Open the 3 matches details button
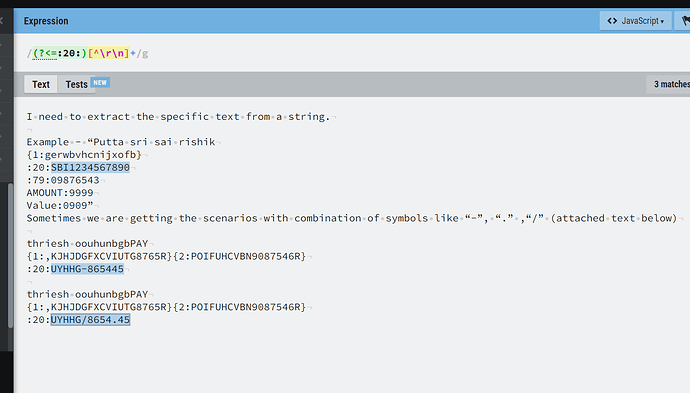Image resolution: width=690 pixels, height=393 pixels. (669, 84)
